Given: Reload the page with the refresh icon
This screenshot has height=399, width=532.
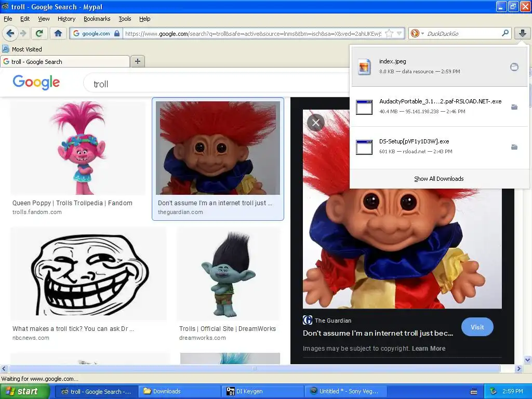Looking at the screenshot, I should click(x=39, y=33).
